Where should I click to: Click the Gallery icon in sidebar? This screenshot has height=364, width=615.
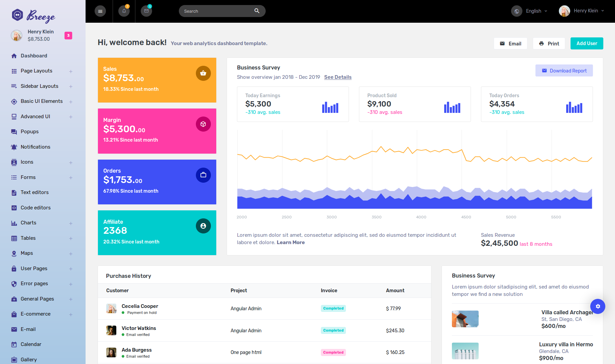[14, 360]
